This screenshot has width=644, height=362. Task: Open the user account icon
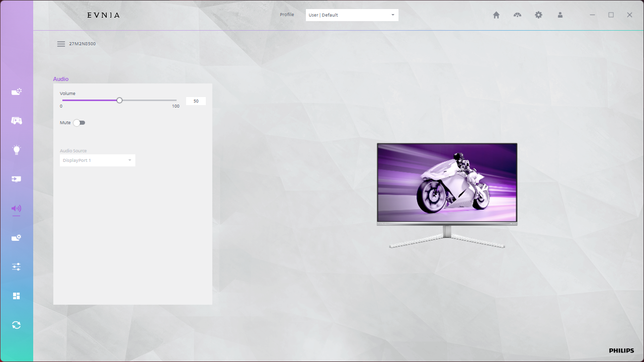560,15
